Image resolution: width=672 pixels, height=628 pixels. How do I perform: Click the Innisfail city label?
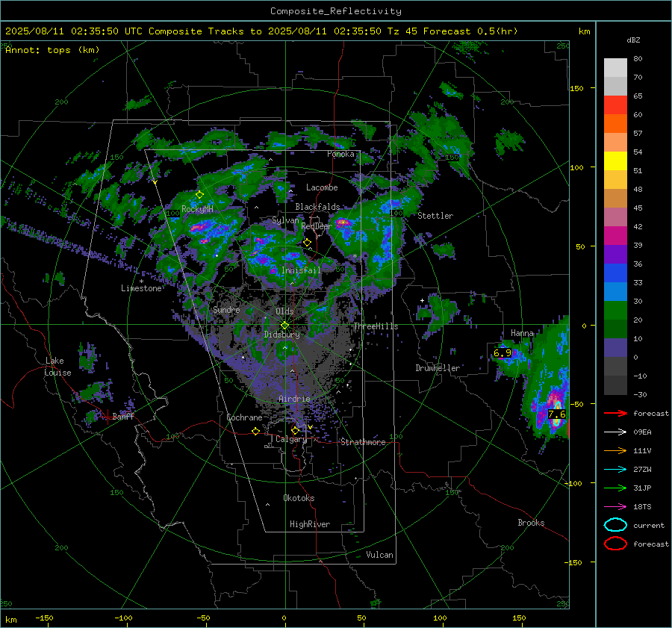point(301,270)
